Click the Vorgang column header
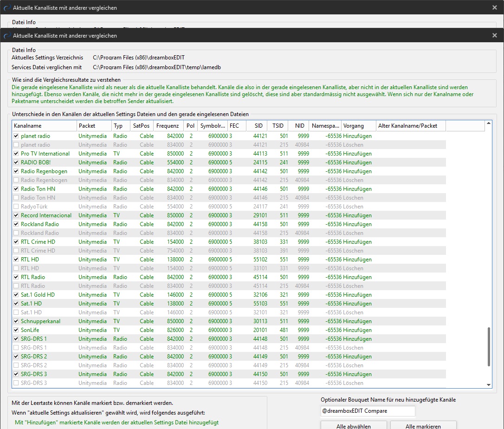 [359, 126]
